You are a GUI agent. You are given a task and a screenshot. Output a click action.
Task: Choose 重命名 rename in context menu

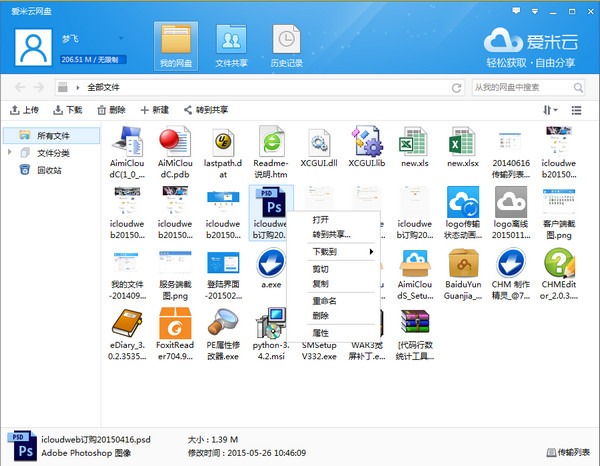coord(324,301)
